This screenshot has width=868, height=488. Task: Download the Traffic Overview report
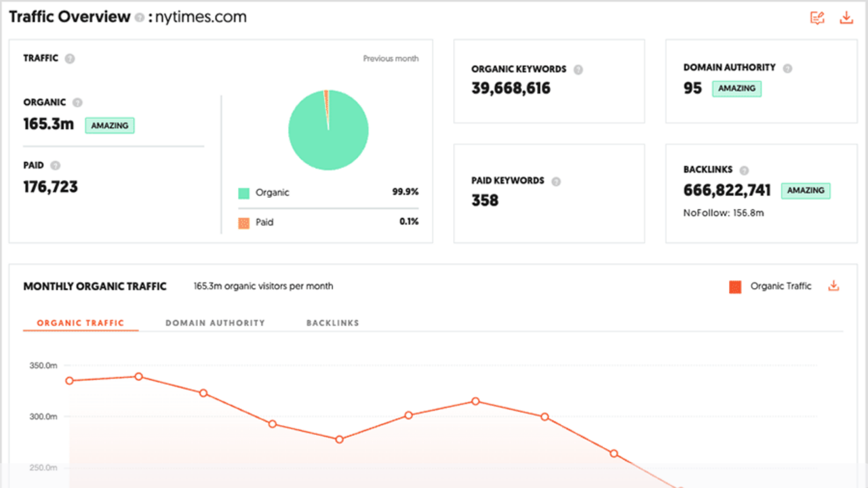coord(846,18)
